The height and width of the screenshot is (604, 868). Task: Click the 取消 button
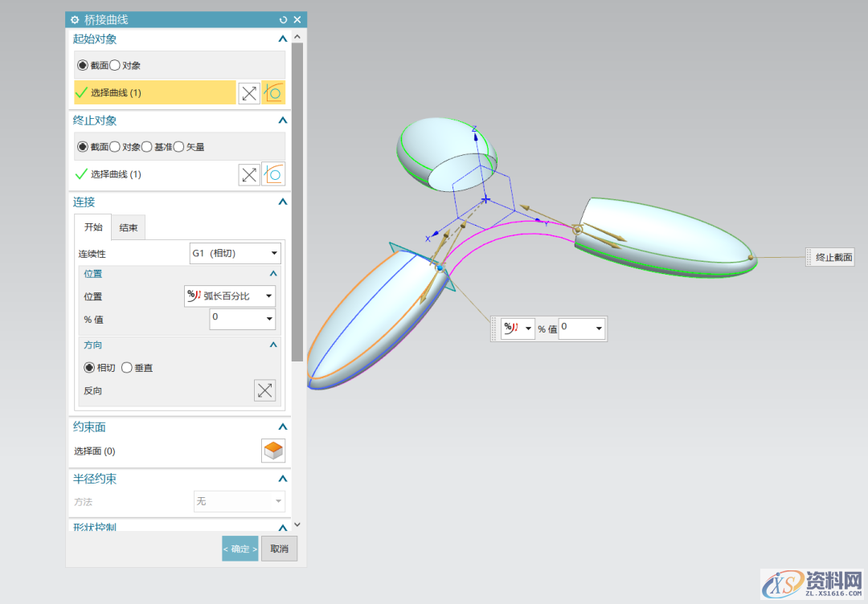tap(279, 549)
